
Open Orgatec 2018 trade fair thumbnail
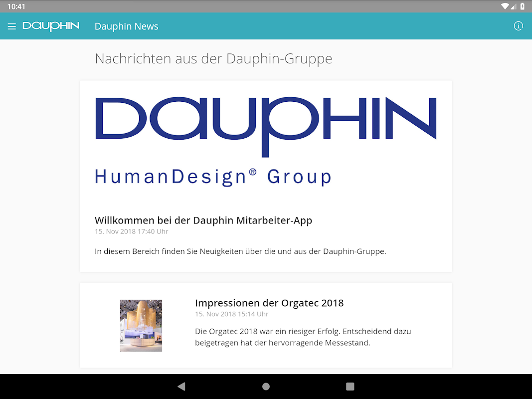click(x=141, y=326)
